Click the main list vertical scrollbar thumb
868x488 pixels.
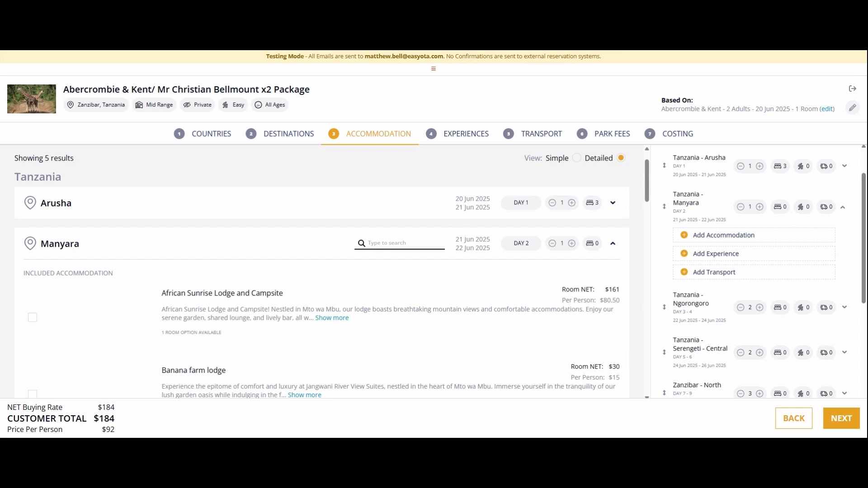(x=647, y=181)
